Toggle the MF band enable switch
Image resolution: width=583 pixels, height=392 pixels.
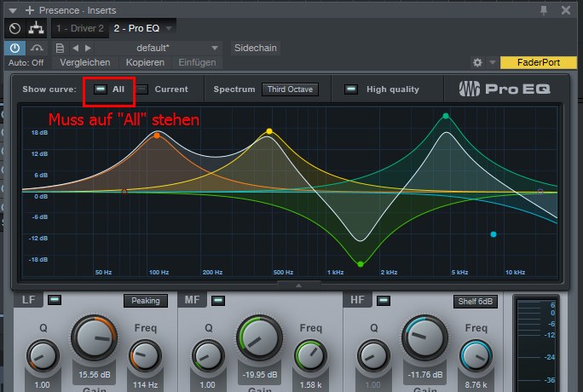tap(218, 300)
